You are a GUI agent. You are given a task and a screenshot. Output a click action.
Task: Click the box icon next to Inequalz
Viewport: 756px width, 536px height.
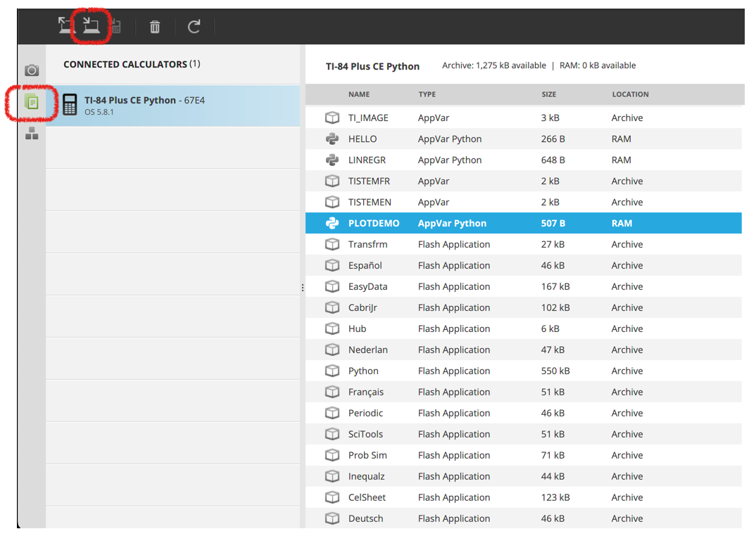pyautogui.click(x=332, y=476)
